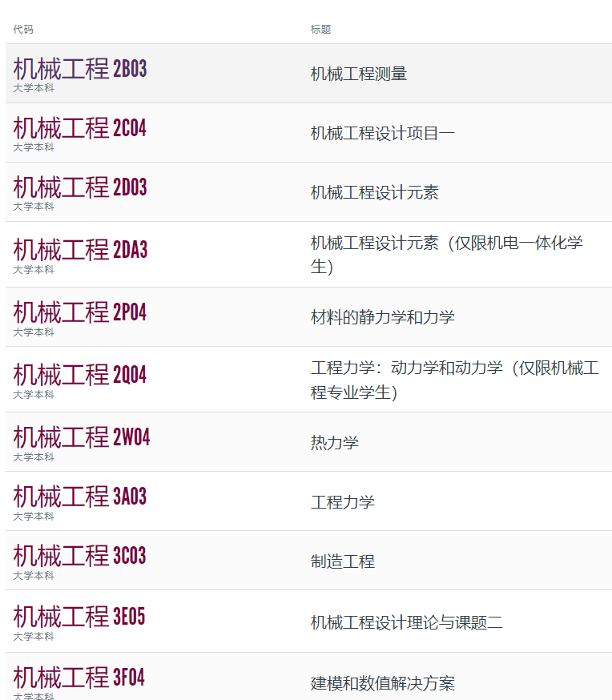Open the 机械工程 2W04 link

(x=82, y=437)
